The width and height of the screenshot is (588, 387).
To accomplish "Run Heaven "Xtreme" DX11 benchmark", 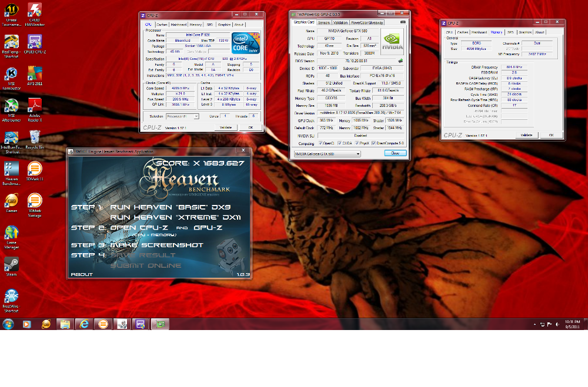I will point(175,217).
